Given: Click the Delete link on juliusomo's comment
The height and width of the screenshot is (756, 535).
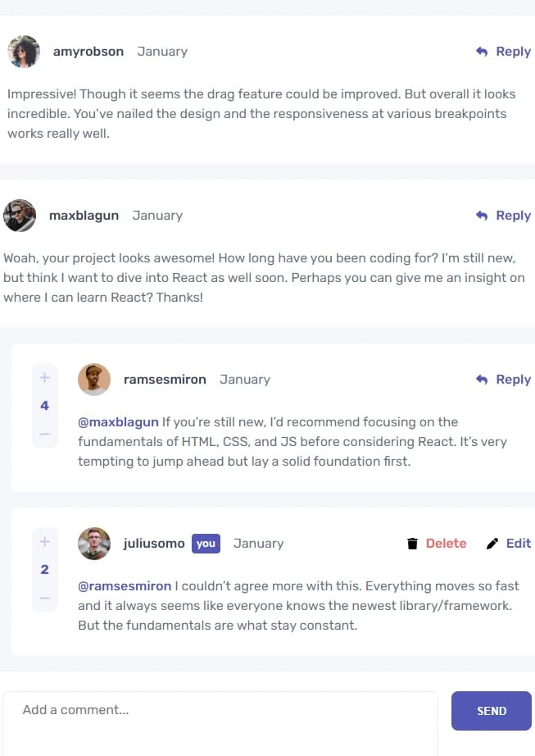Looking at the screenshot, I should tap(446, 544).
